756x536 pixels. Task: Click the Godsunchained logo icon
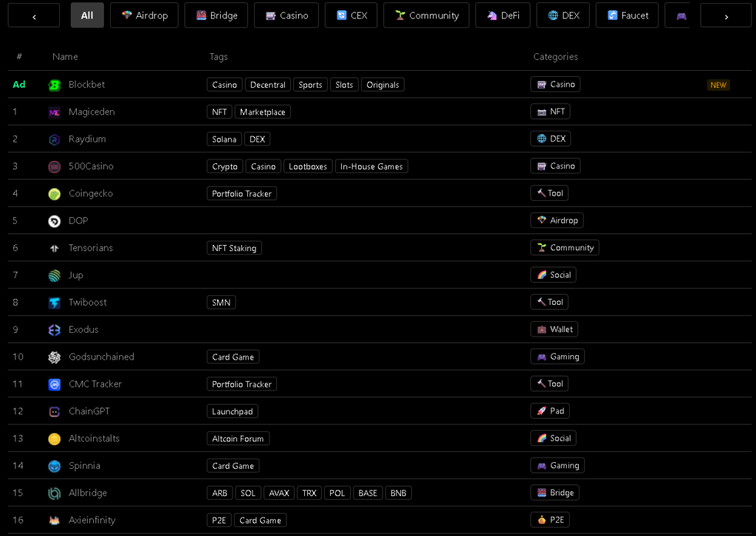[x=54, y=357]
